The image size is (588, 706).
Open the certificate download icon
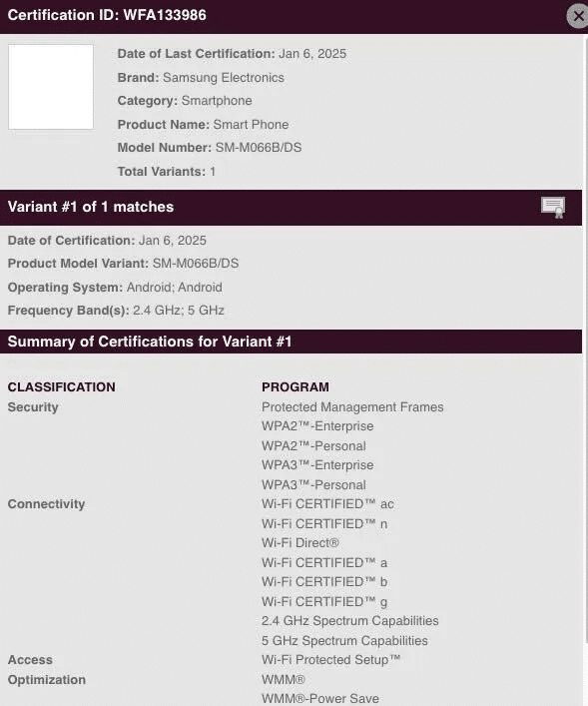pos(553,208)
